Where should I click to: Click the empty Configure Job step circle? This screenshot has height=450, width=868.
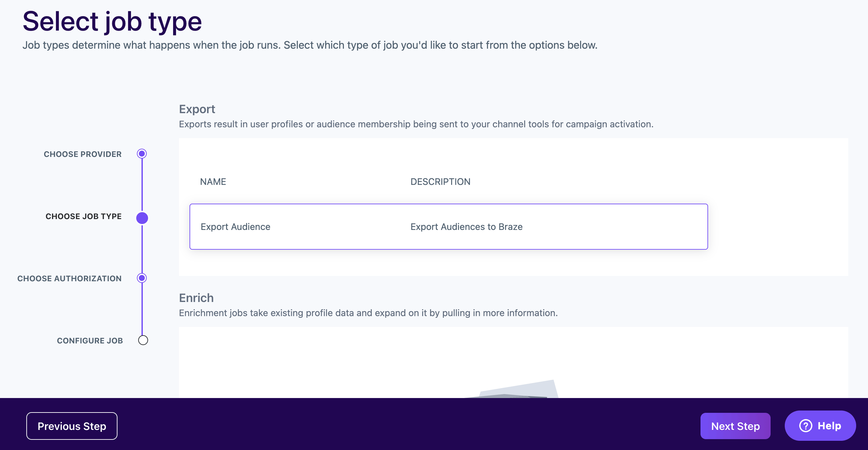tap(143, 340)
